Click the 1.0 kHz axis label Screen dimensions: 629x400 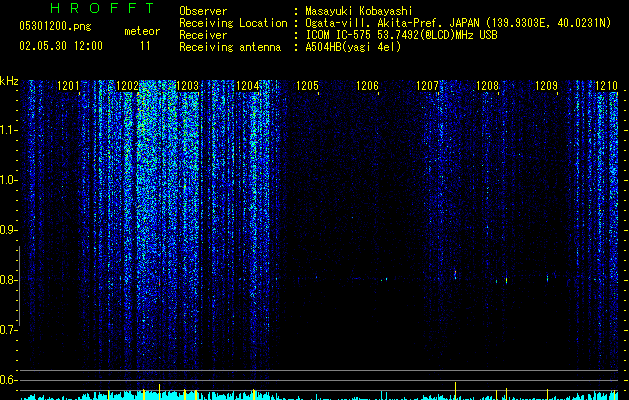[8, 180]
